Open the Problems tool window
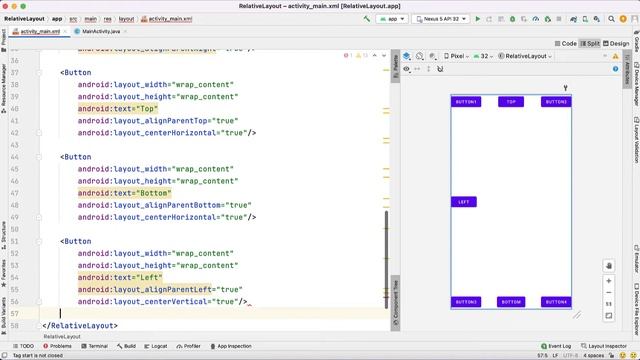 click(x=57, y=346)
